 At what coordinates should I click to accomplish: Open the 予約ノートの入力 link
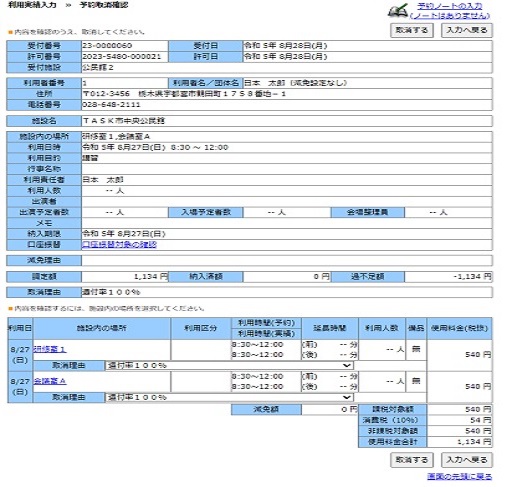click(450, 6)
